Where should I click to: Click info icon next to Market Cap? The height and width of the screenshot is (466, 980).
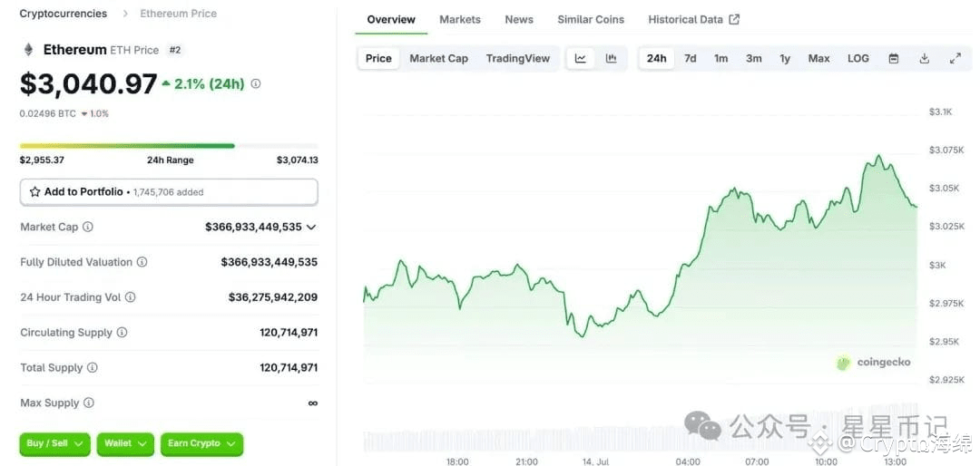88,227
